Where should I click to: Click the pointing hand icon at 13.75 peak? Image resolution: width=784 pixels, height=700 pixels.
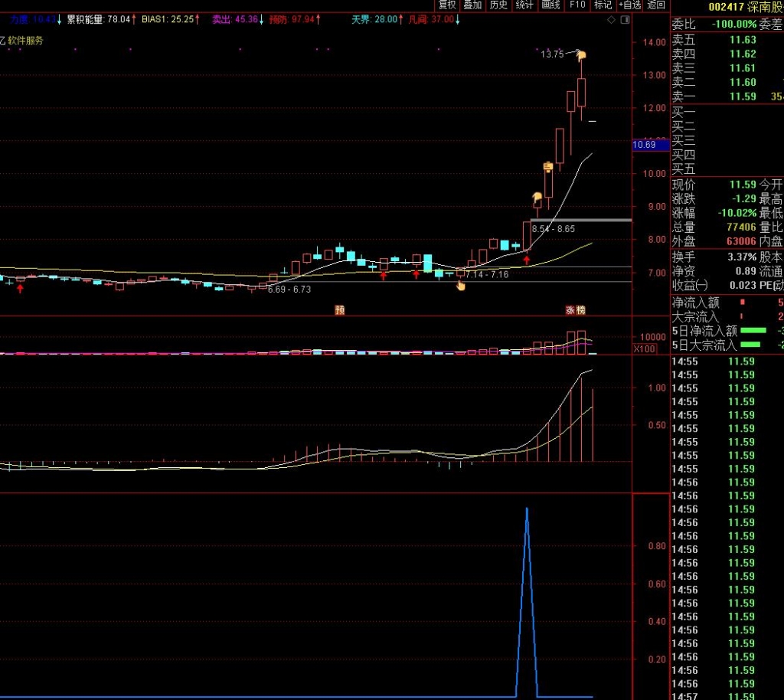pyautogui.click(x=581, y=54)
